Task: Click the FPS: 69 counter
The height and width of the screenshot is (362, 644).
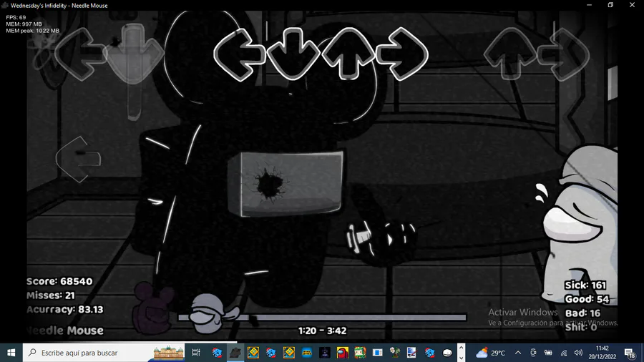Action: (x=16, y=17)
